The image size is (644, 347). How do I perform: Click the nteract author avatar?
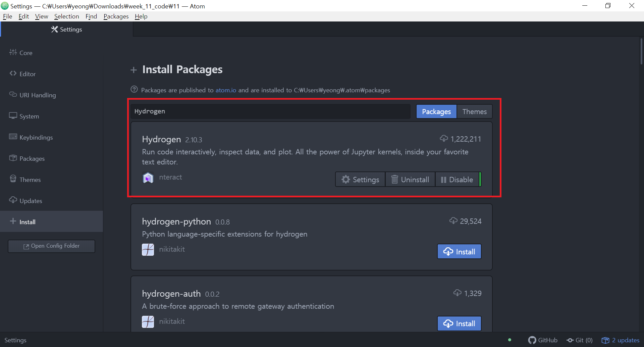coord(148,178)
